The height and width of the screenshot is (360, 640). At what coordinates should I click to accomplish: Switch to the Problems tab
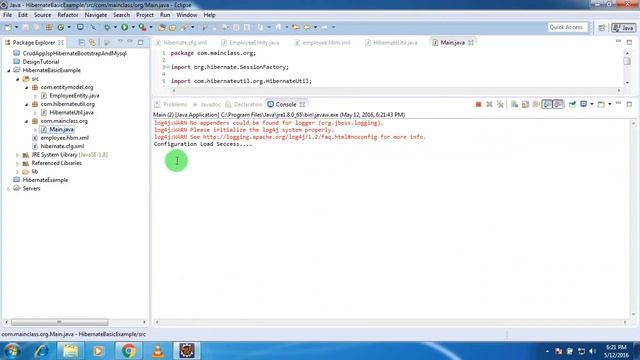coord(171,104)
